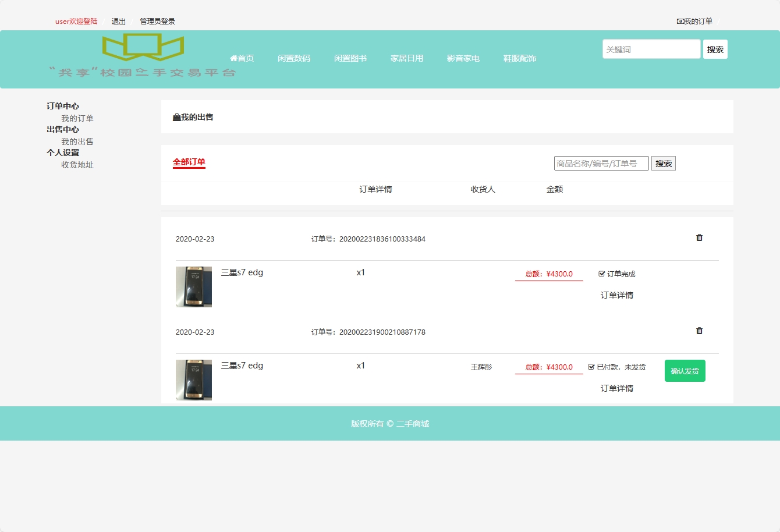The width and height of the screenshot is (780, 532).
Task: Click the order 搜索 button
Action: tap(664, 164)
